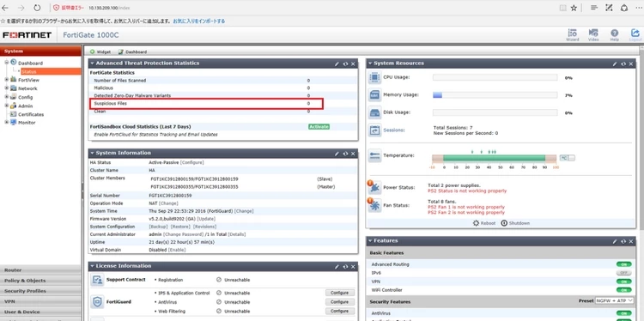Expand the FortiView tree node
The height and width of the screenshot is (321, 644).
tap(7, 80)
